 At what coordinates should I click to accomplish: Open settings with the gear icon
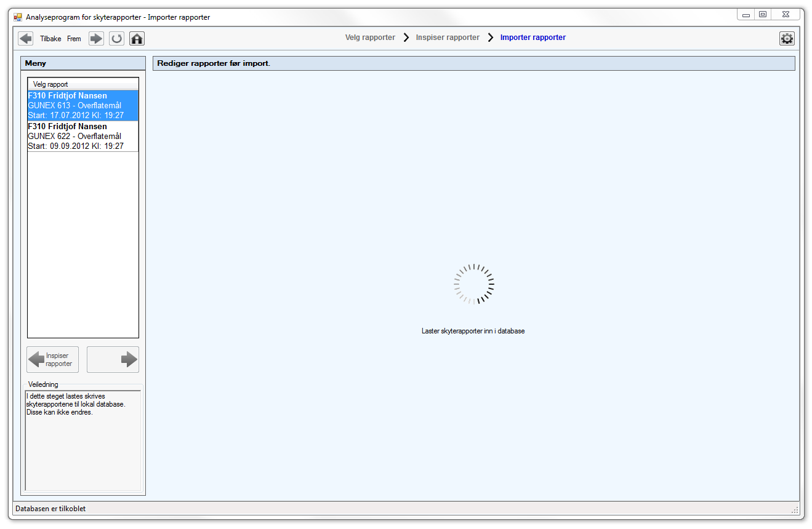point(787,38)
